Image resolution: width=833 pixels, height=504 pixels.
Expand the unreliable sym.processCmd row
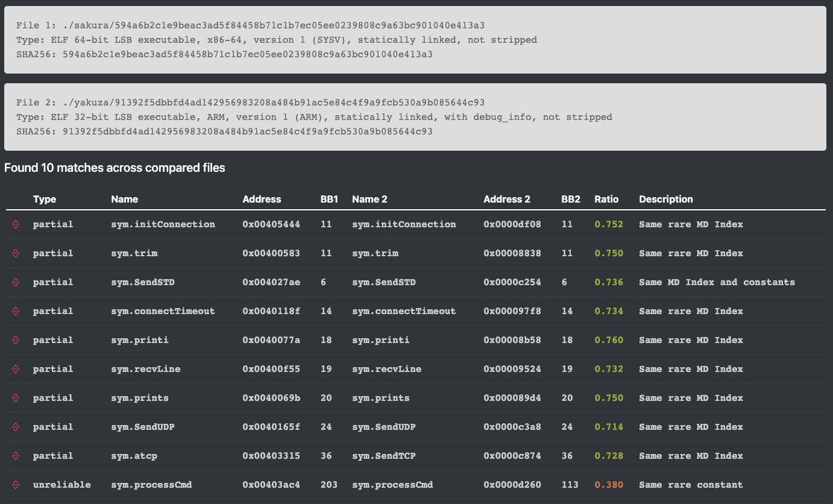(16, 485)
